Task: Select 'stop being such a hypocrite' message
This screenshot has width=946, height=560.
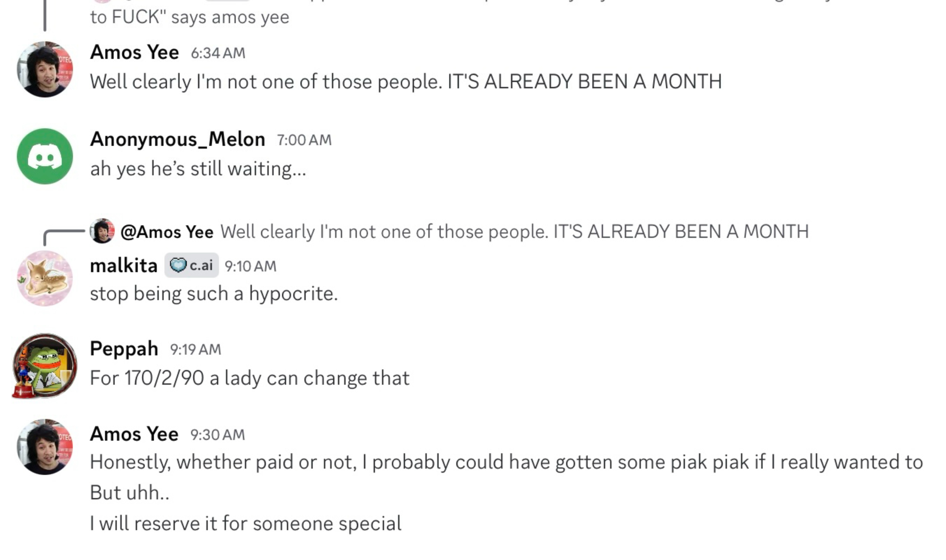Action: click(214, 293)
